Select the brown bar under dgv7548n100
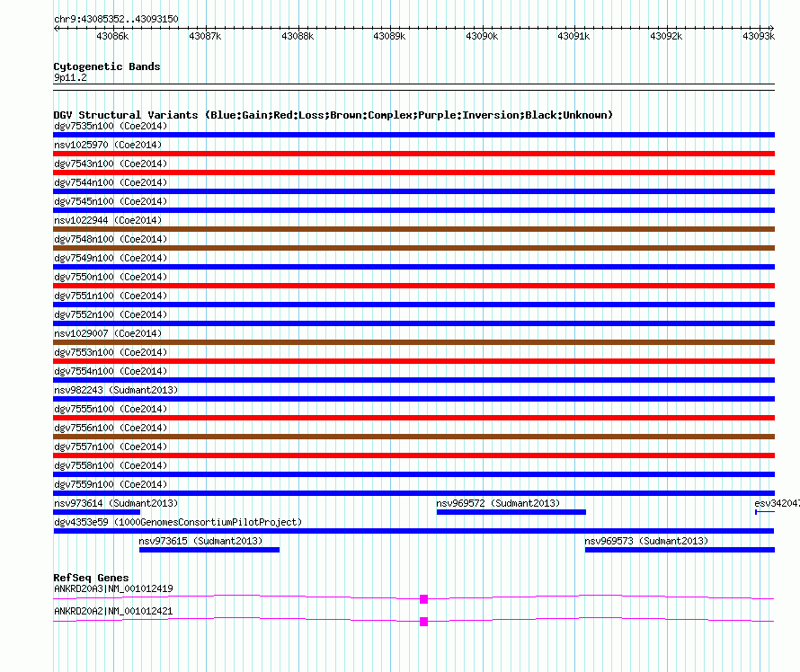The height and width of the screenshot is (672, 800). click(x=413, y=248)
